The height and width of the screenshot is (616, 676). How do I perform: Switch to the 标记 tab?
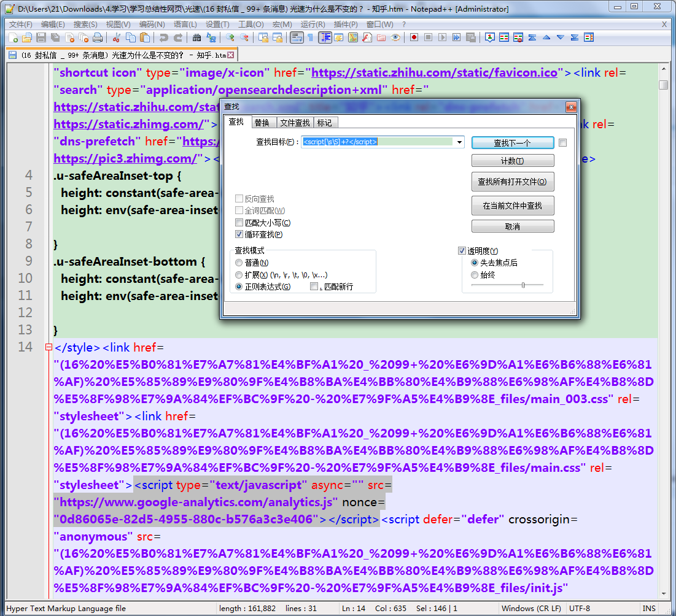325,123
